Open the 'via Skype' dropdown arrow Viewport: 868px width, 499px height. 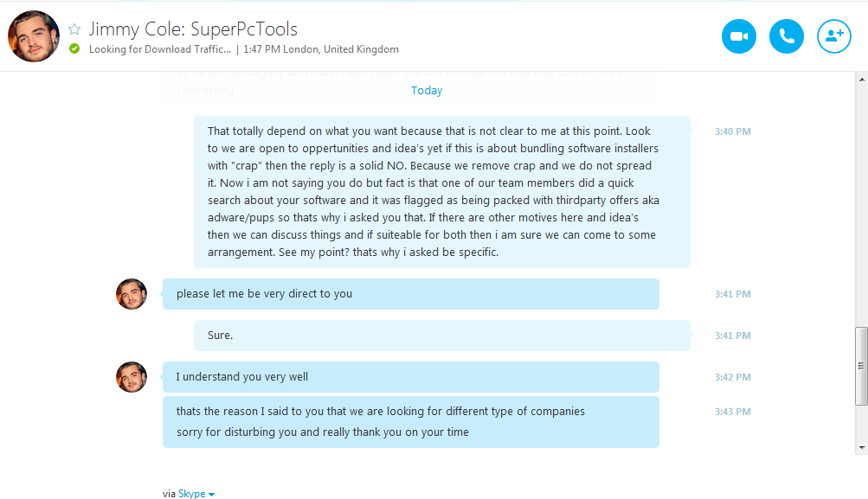coord(211,495)
